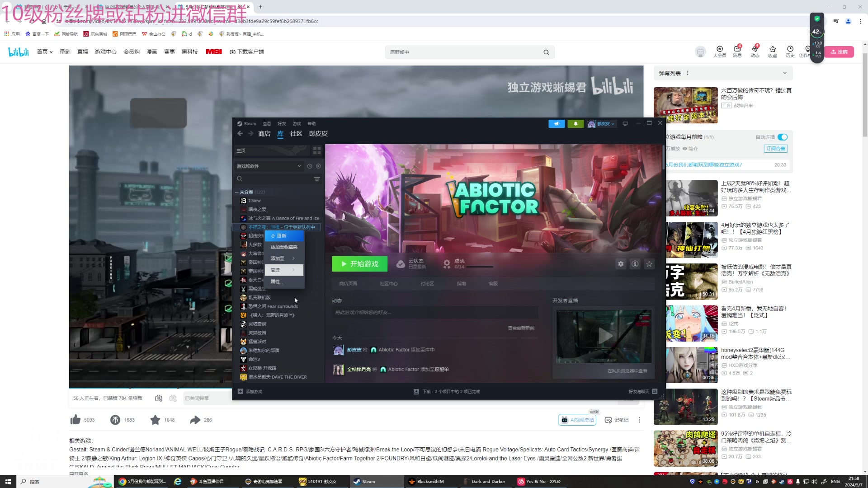Click the coin donation icon

[115, 420]
